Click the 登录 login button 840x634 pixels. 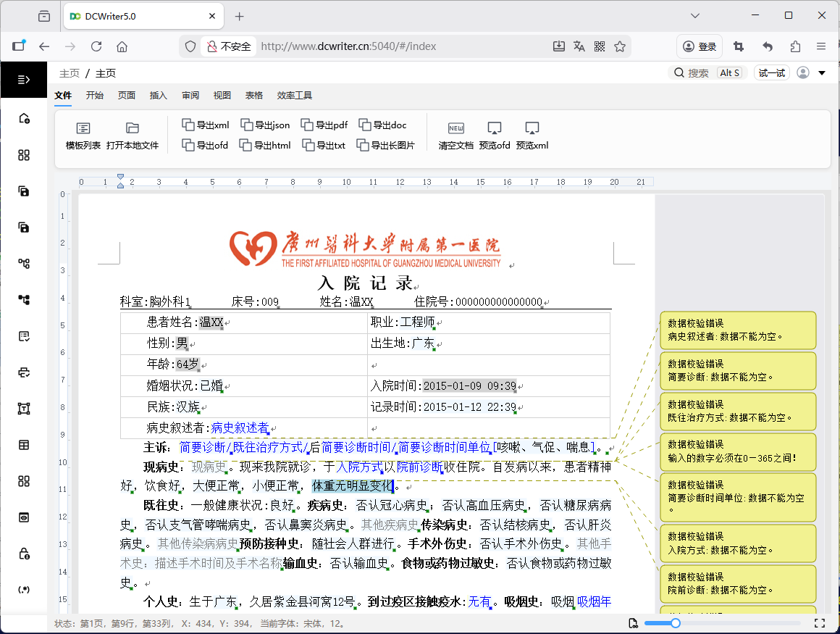(x=699, y=46)
